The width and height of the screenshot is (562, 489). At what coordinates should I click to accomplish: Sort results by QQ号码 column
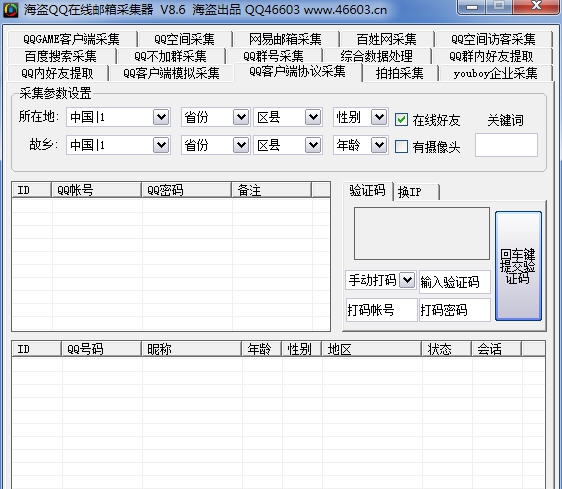point(101,348)
